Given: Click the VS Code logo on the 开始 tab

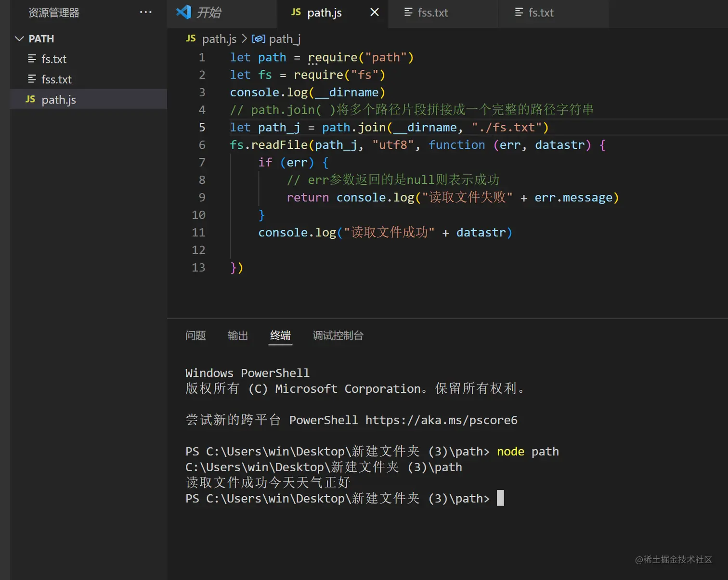Looking at the screenshot, I should 183,13.
